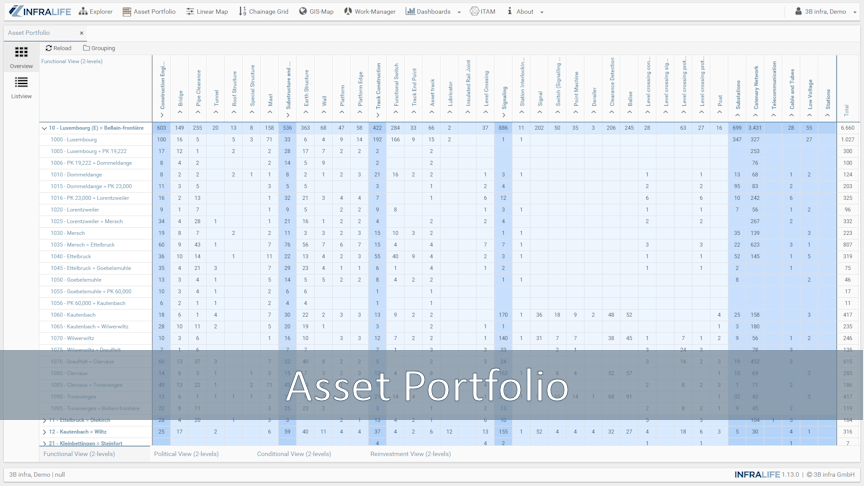Switch to Overview grid icon
The height and width of the screenshot is (486, 864).
pyautogui.click(x=21, y=57)
